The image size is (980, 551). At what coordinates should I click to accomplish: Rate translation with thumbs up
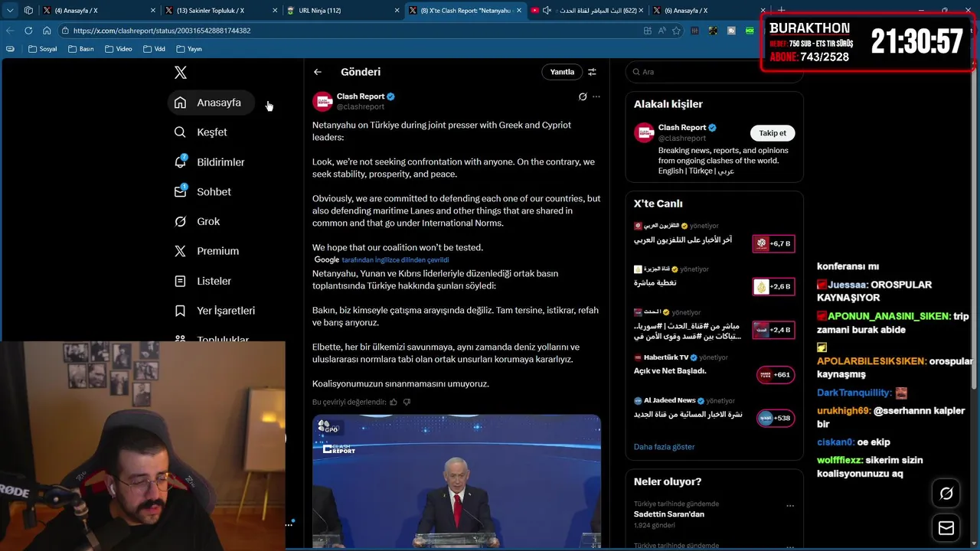[x=394, y=402]
